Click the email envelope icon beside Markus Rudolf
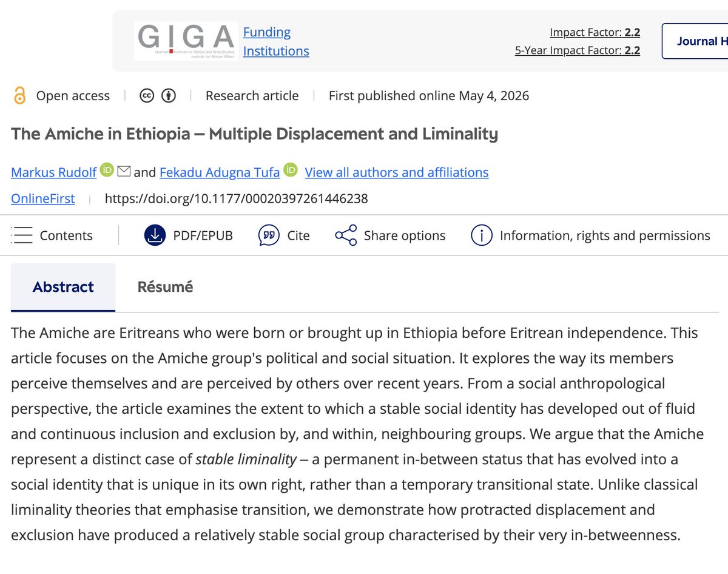 tap(124, 172)
